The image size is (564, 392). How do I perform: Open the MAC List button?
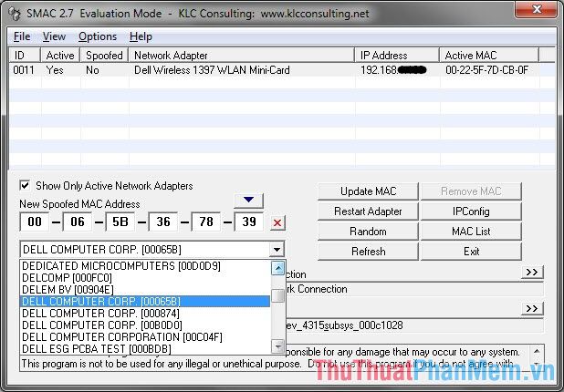pos(471,232)
